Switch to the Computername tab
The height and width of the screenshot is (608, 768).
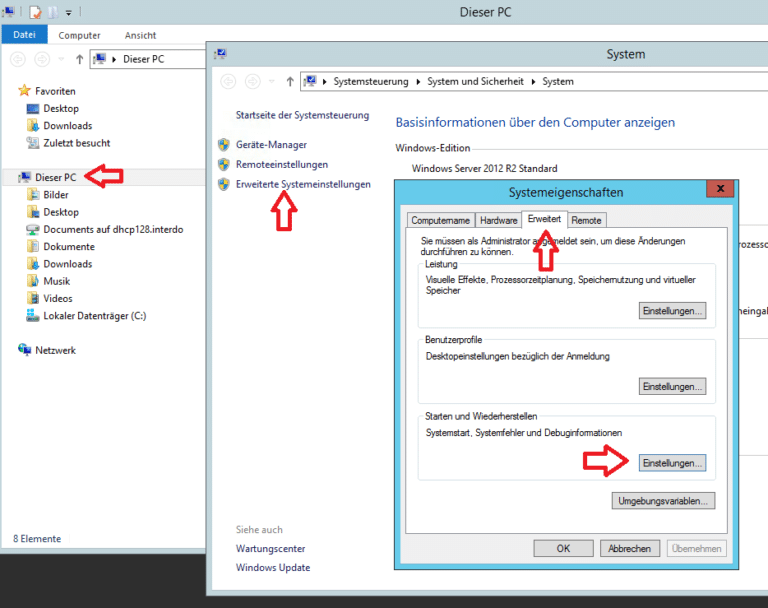(x=441, y=220)
